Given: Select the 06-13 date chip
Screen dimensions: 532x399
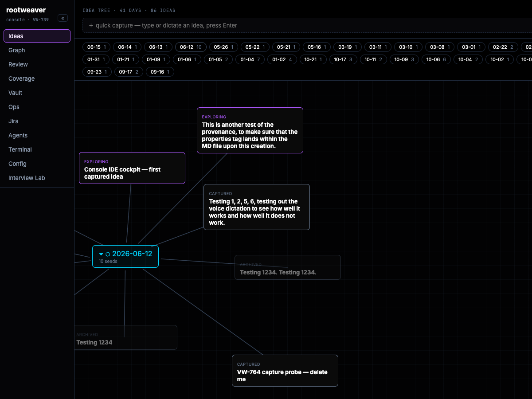Looking at the screenshot, I should click(158, 47).
